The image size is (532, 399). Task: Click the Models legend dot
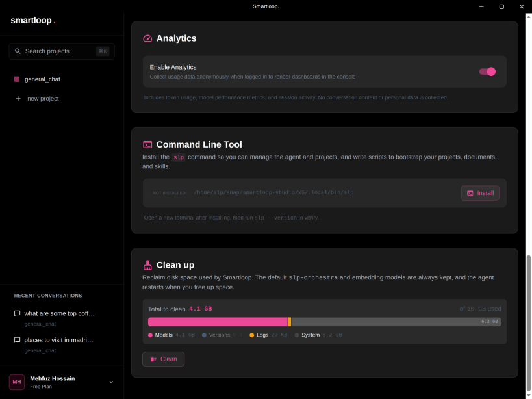(x=150, y=335)
